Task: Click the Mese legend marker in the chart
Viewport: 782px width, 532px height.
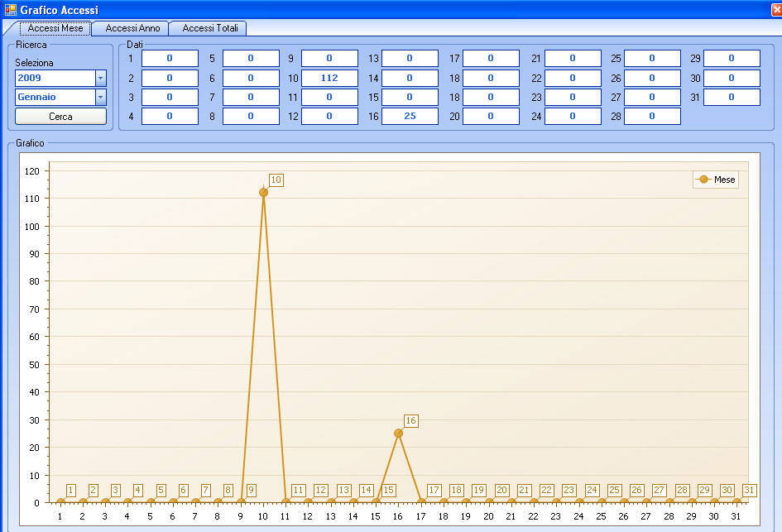Action: [x=703, y=180]
